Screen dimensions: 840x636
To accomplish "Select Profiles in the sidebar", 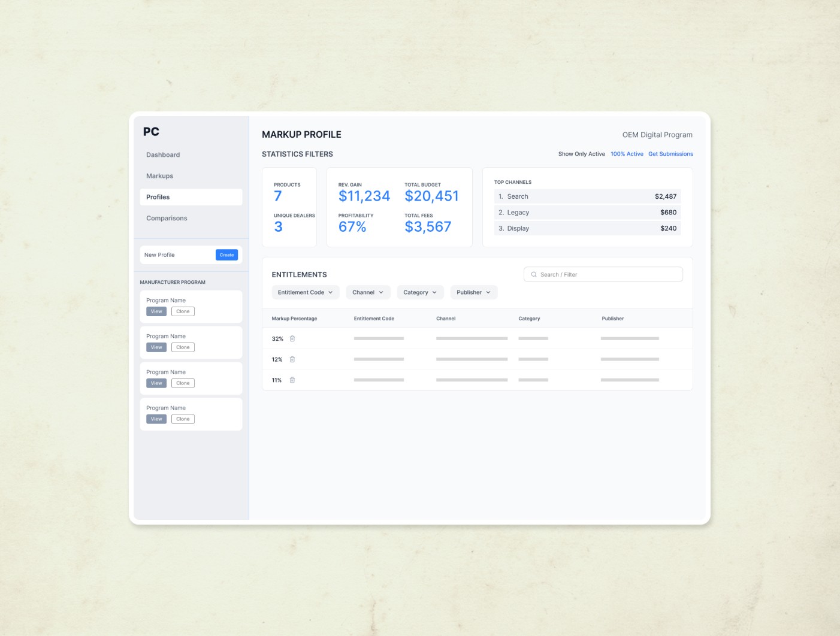I will tap(191, 197).
